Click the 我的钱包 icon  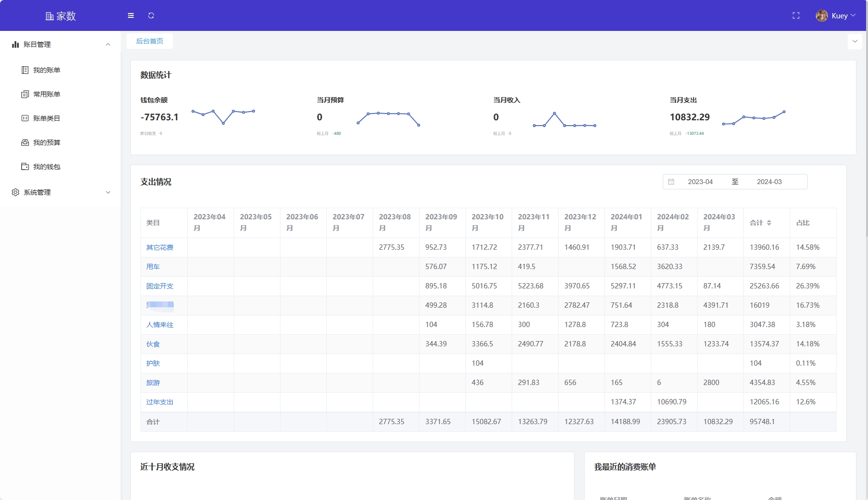tap(25, 167)
